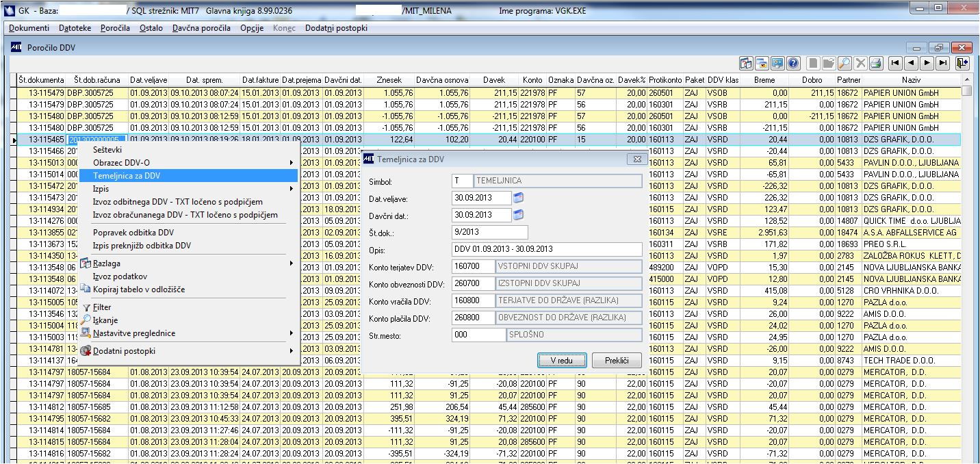980x464 pixels.
Task: Click the Opis text field
Action: (547, 249)
